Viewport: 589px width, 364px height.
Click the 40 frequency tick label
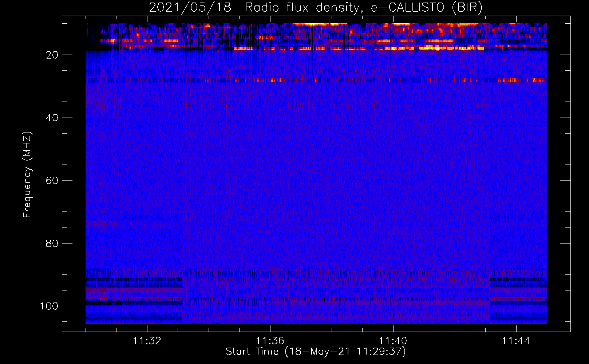52,118
